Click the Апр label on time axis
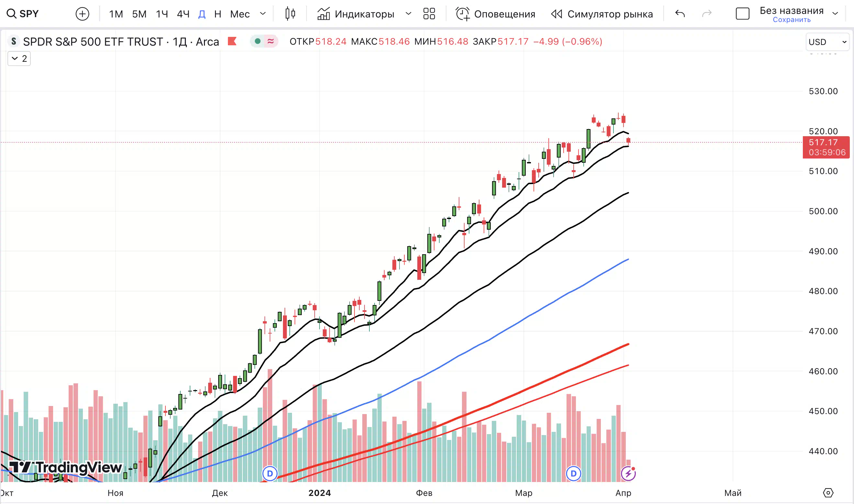Viewport: 854px width, 504px height. (623, 493)
